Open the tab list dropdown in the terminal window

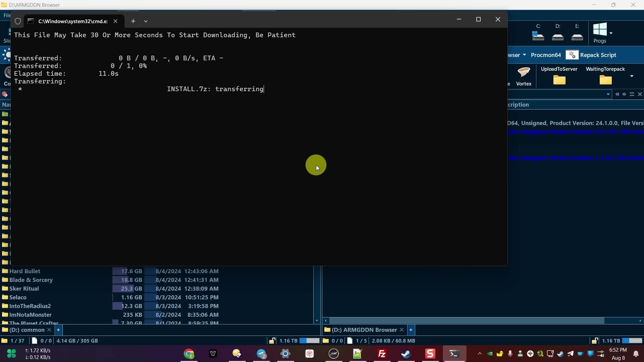tap(146, 21)
